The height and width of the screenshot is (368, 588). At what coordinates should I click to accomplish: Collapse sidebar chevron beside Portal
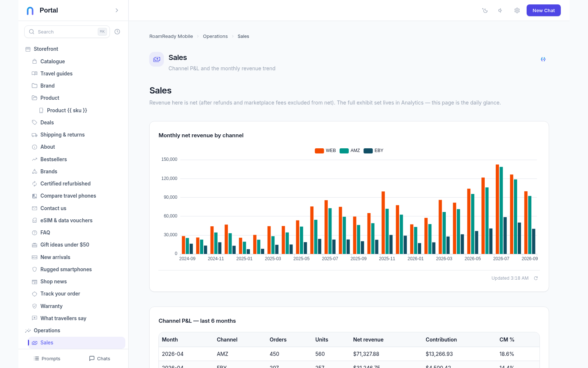[117, 10]
